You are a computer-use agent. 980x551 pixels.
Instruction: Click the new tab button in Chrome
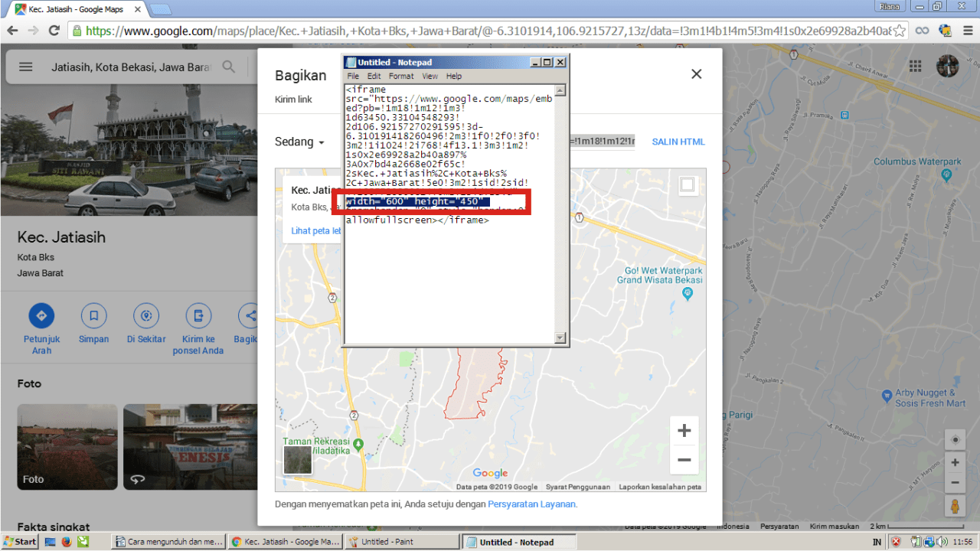(160, 9)
